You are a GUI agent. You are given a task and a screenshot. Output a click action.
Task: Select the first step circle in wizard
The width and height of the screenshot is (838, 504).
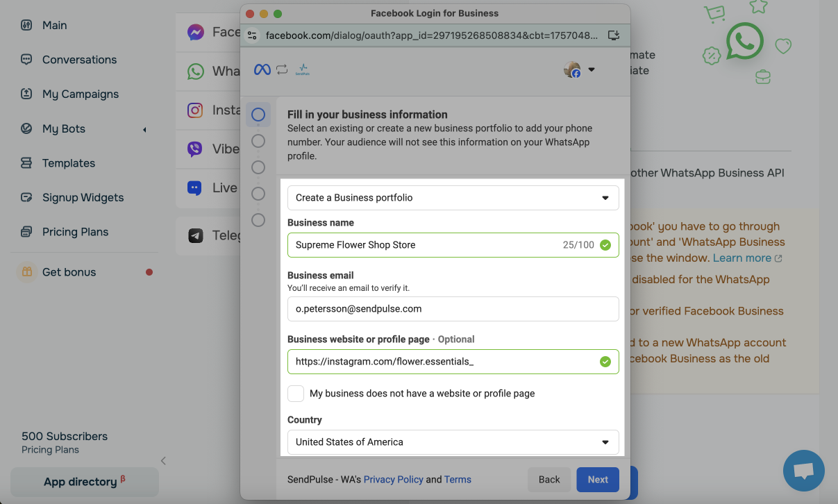[258, 115]
